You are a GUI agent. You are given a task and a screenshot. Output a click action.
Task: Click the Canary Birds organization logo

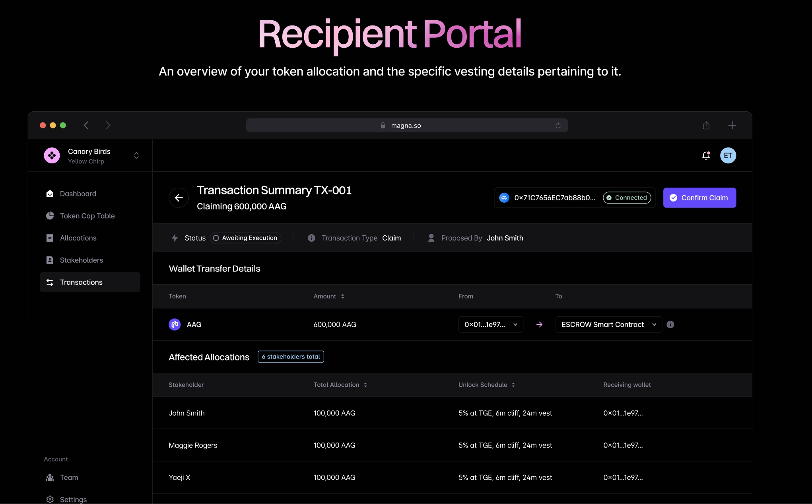tap(52, 155)
